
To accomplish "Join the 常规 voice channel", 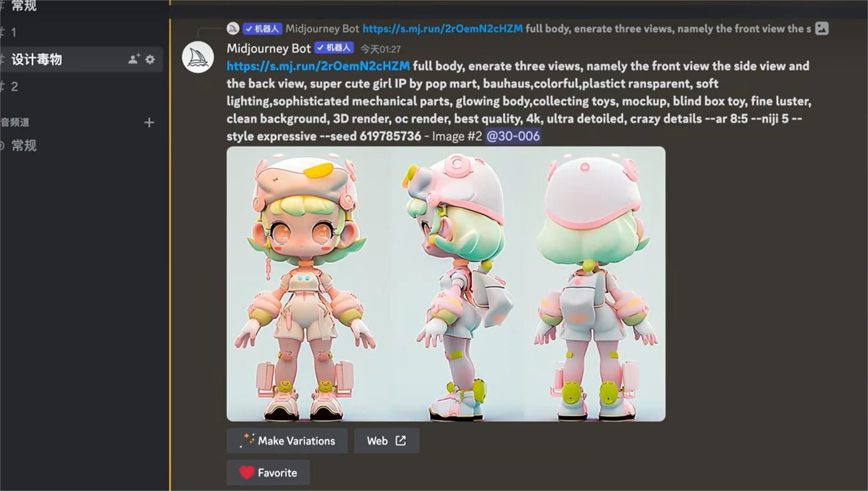I will (81, 146).
